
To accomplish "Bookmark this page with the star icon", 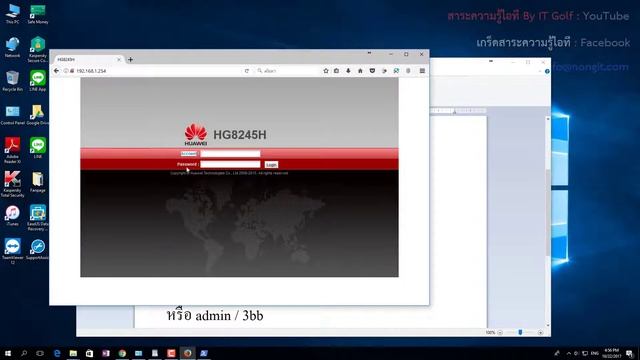I will (326, 71).
